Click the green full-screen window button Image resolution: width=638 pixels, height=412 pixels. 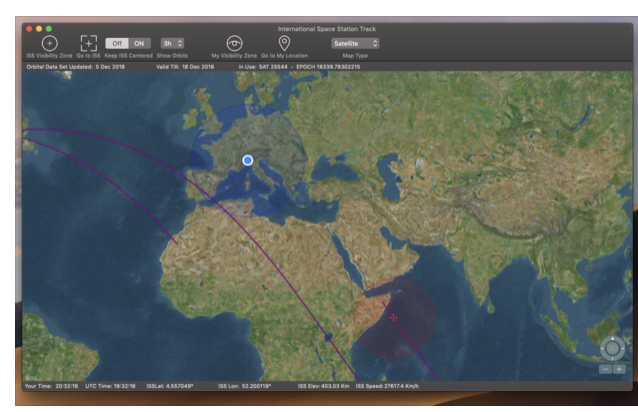coord(47,29)
